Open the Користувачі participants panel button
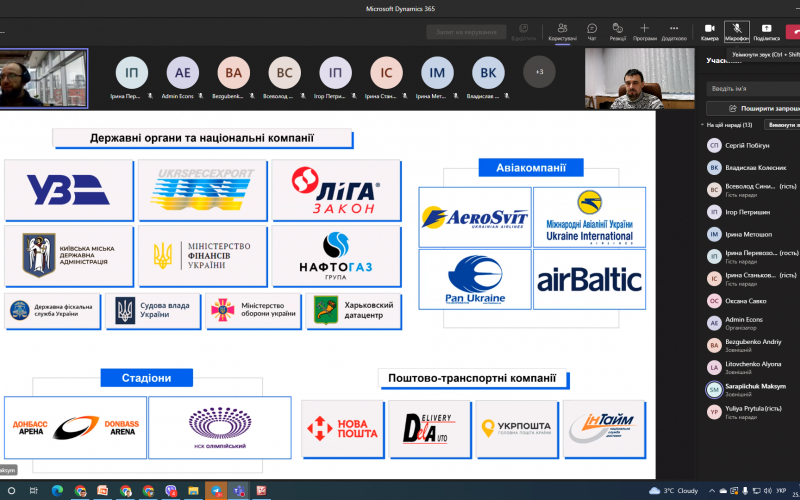800x500 pixels. (x=562, y=32)
